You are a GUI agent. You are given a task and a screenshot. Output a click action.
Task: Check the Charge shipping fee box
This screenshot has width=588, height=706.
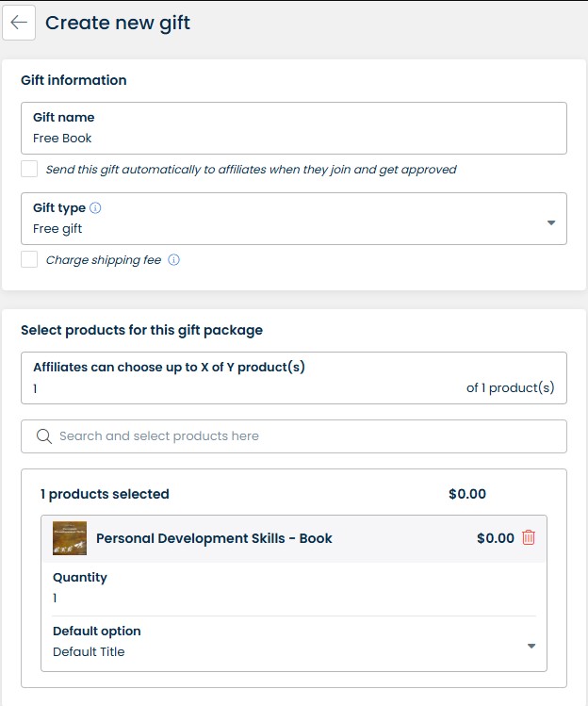point(30,260)
